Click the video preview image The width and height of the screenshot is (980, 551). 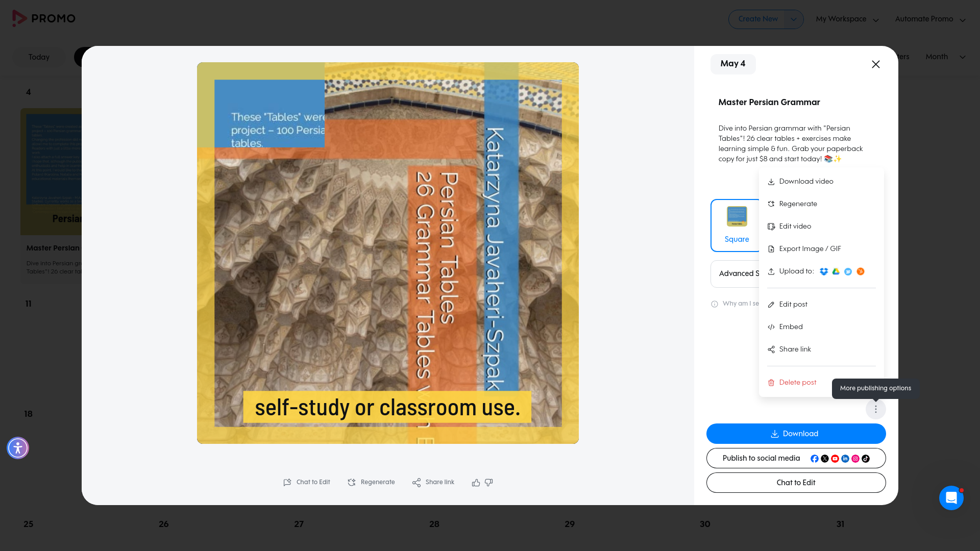pos(388,253)
